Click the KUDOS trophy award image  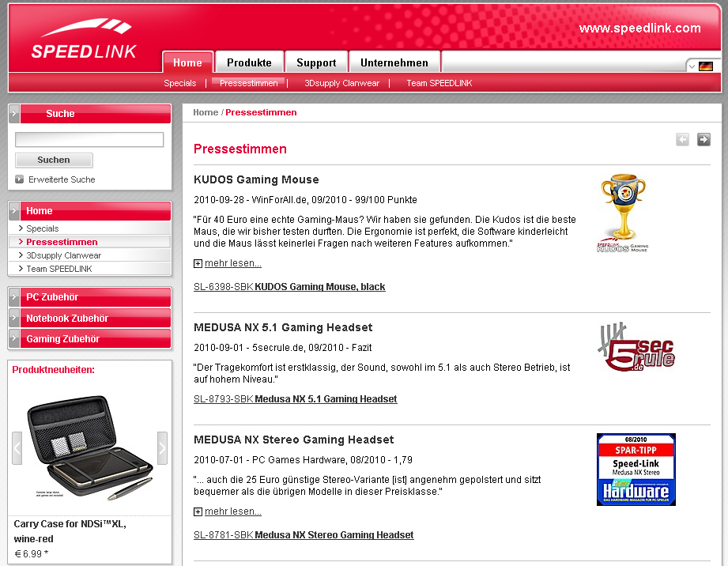623,213
